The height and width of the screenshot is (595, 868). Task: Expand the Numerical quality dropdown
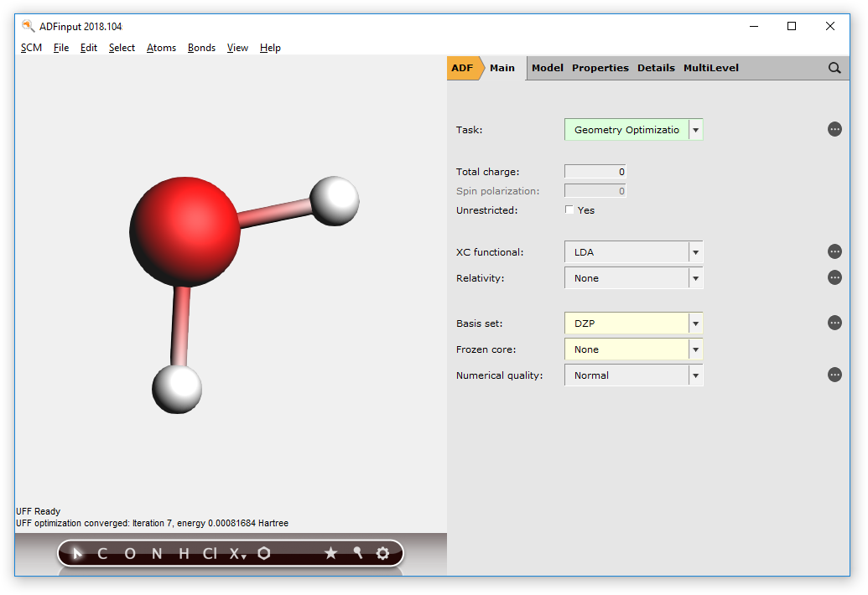(x=633, y=375)
